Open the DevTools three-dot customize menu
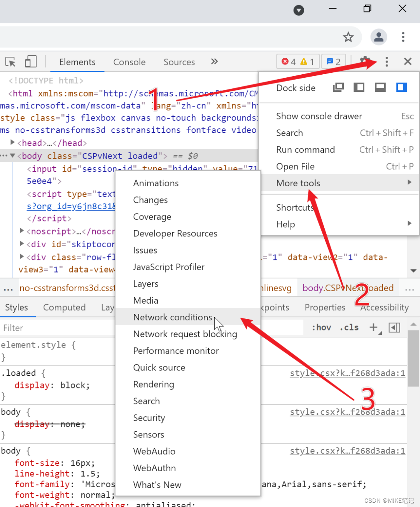Image resolution: width=420 pixels, height=507 pixels. click(x=387, y=61)
